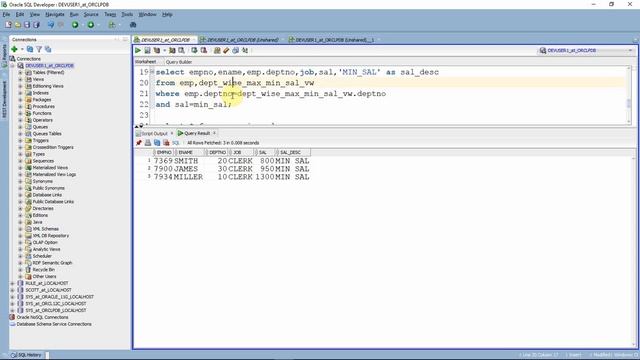This screenshot has width=640, height=360.
Task: Click the Commit icon in worksheet toolbar
Action: pos(194,51)
